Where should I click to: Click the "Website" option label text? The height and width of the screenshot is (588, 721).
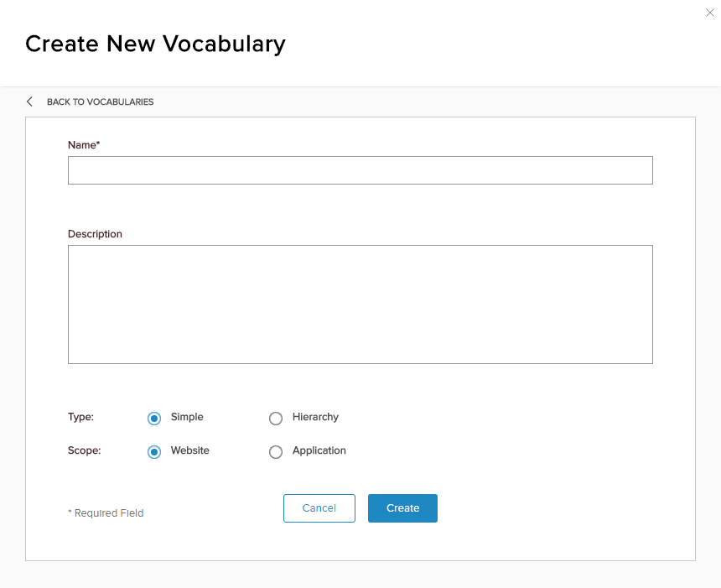[x=190, y=450]
